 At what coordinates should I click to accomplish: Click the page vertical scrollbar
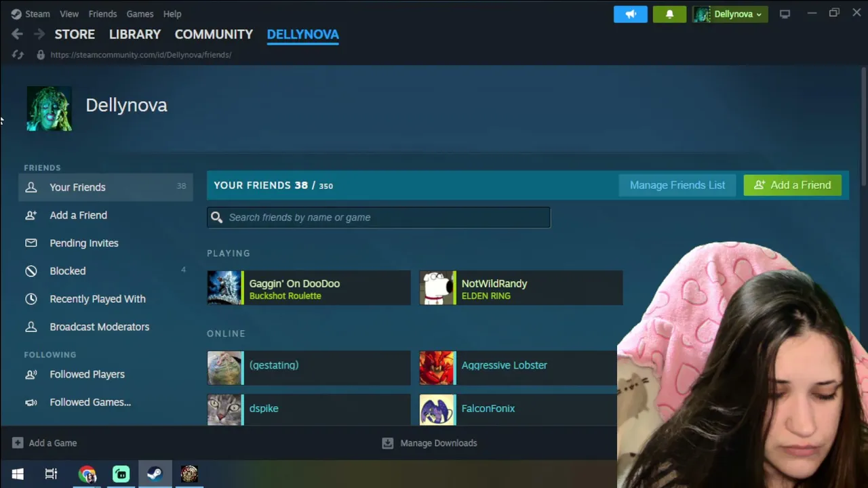pos(863,125)
